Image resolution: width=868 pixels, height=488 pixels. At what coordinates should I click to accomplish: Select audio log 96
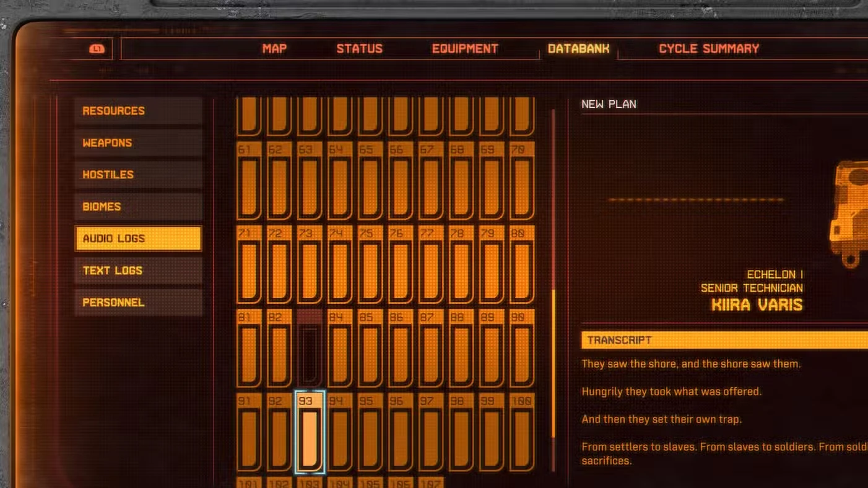coord(401,432)
